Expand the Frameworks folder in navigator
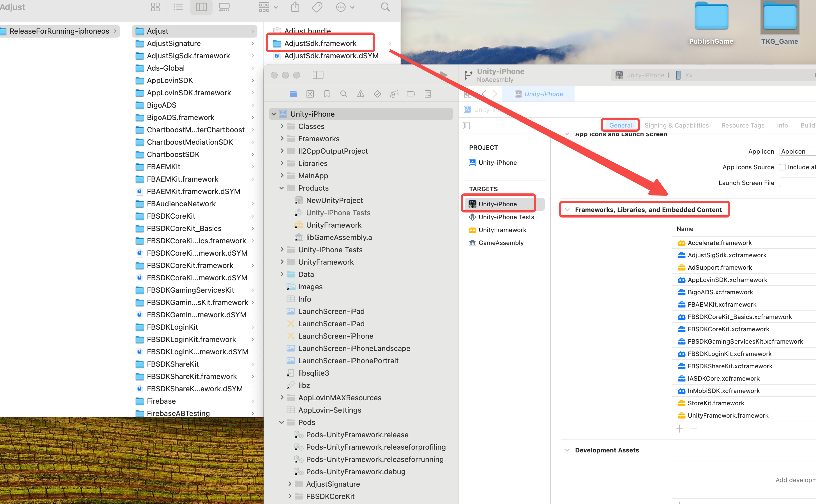The image size is (816, 504). coord(282,138)
